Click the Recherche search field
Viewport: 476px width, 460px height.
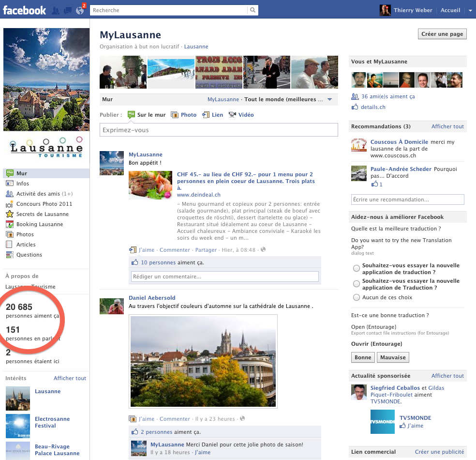click(169, 10)
